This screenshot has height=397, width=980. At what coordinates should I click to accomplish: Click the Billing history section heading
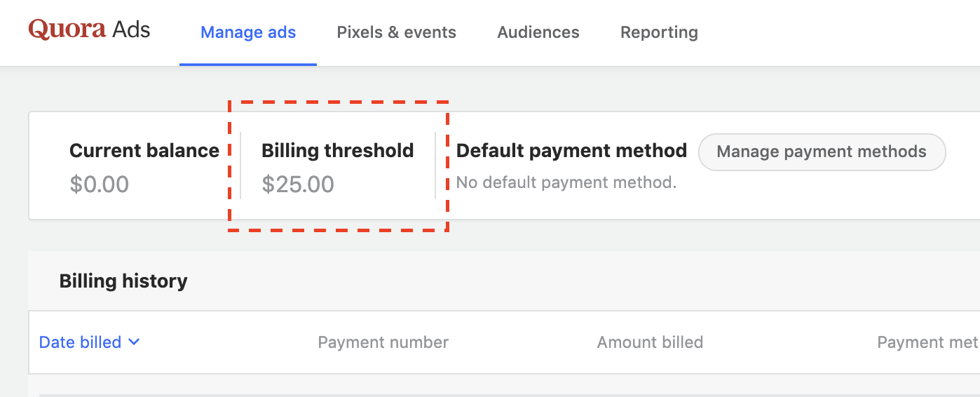click(x=123, y=281)
